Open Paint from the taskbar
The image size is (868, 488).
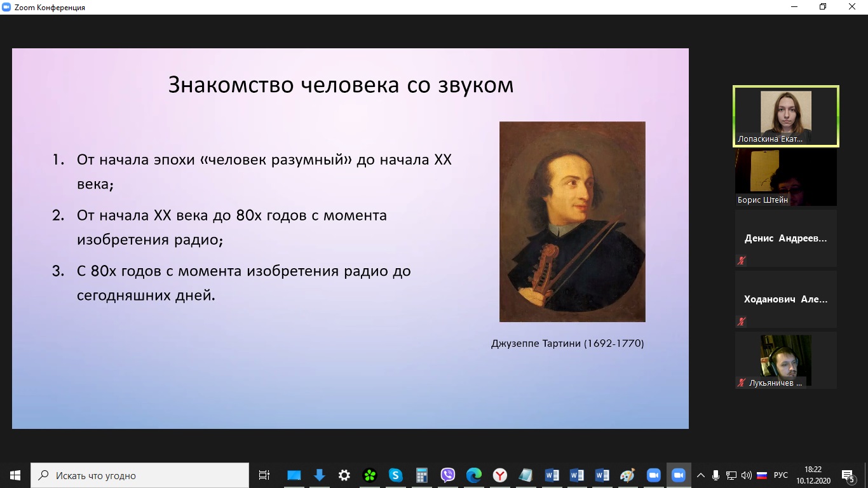[628, 475]
